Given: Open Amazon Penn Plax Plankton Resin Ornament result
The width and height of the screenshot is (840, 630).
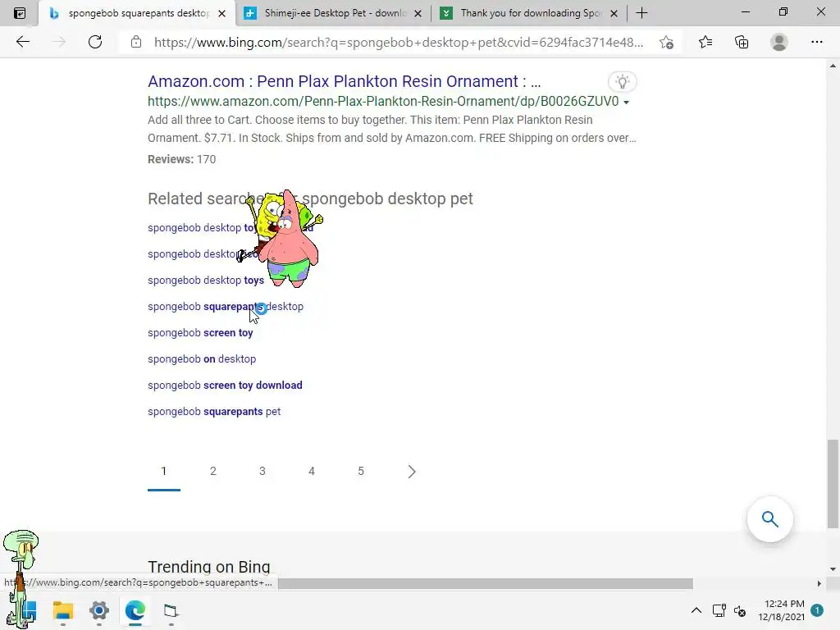Looking at the screenshot, I should (x=344, y=81).
